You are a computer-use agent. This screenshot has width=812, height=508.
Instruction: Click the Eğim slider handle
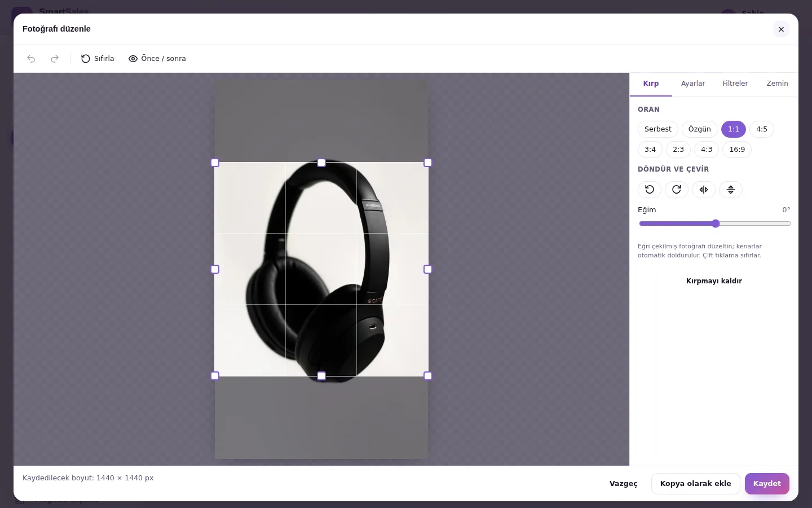coord(716,224)
